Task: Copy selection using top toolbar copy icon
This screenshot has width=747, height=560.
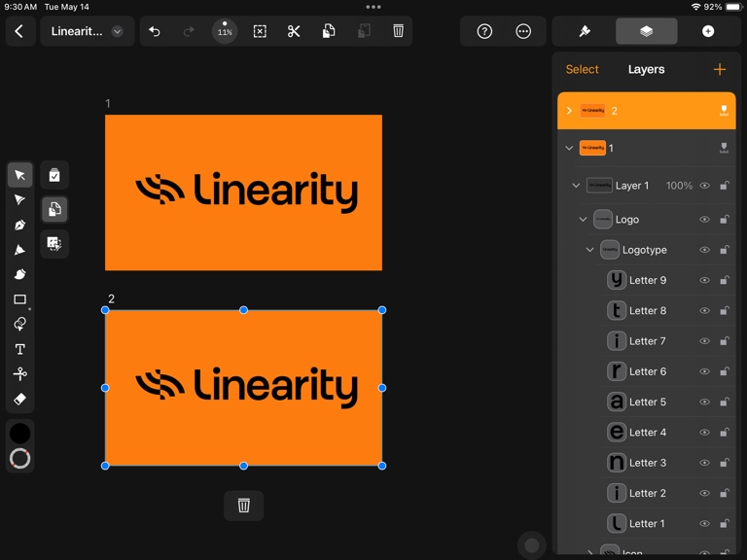Action: coord(329,31)
